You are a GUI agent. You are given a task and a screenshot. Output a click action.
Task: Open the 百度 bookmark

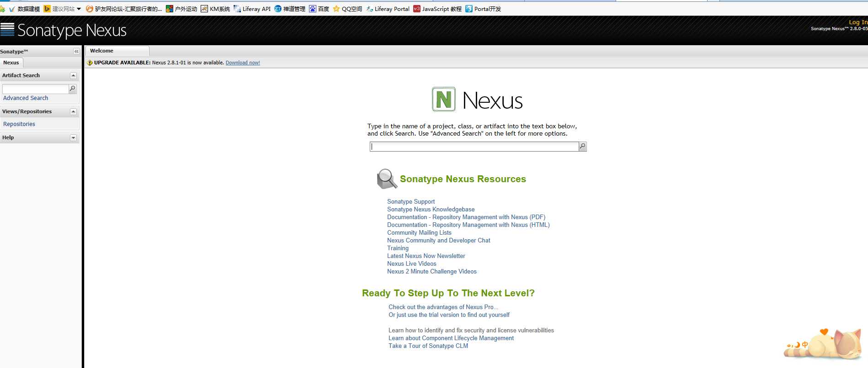(319, 9)
